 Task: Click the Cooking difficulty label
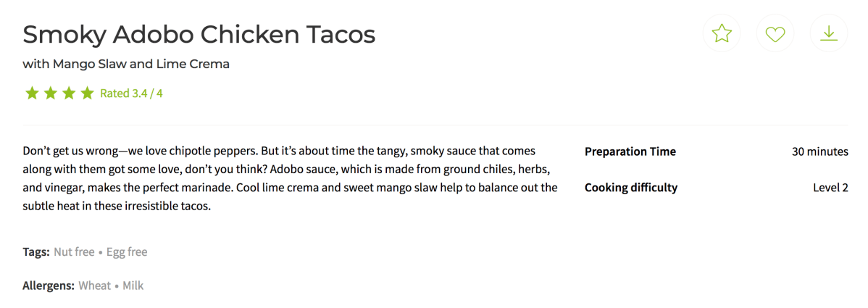[x=630, y=188]
